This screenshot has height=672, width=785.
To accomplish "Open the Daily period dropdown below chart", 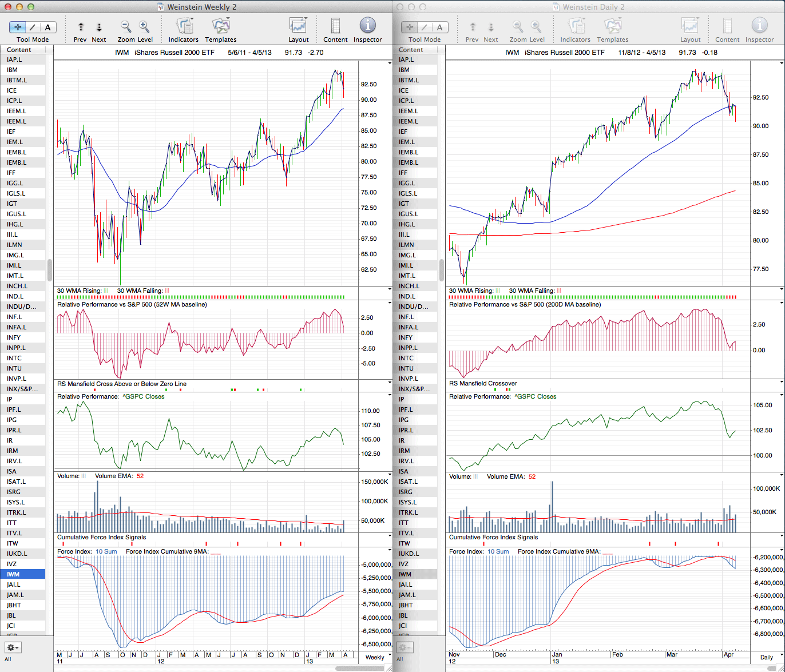I will click(770, 657).
